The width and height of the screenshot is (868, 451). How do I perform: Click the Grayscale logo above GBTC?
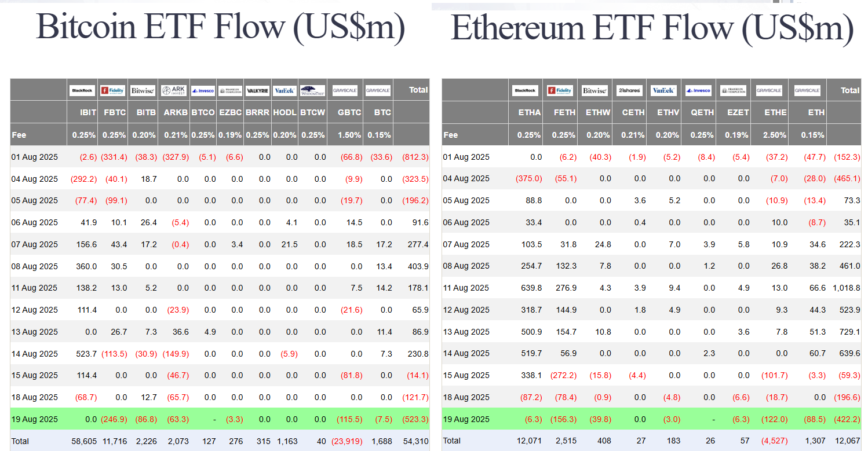tap(345, 90)
